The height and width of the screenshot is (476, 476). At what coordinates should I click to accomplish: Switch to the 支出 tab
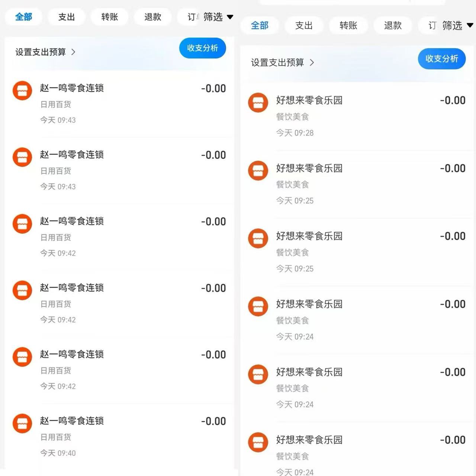66,17
